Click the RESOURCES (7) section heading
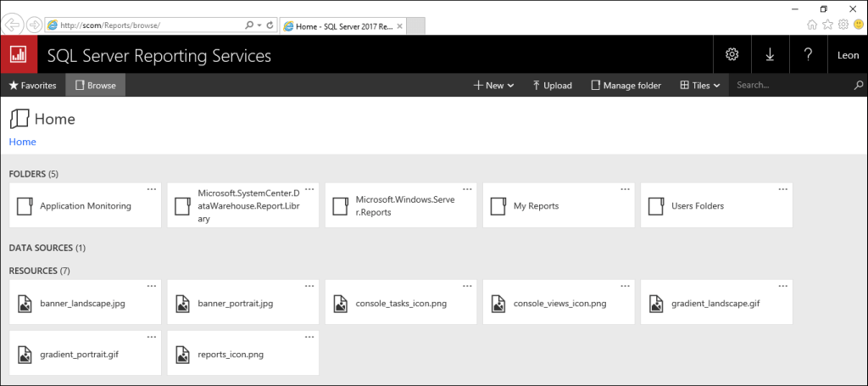Viewport: 868px width, 386px height. point(39,271)
